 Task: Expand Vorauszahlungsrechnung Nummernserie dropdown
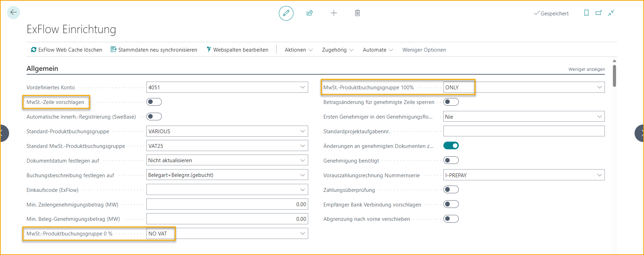point(600,175)
